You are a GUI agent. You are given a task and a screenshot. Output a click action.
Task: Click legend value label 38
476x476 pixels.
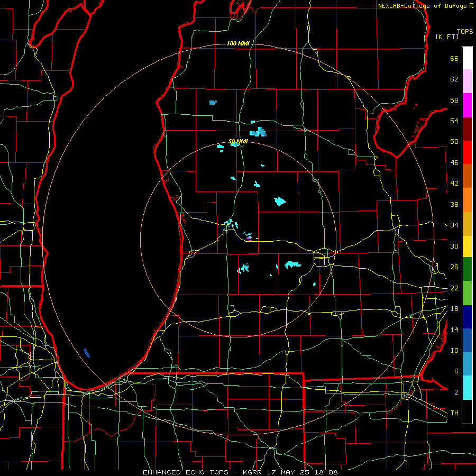[x=454, y=204]
